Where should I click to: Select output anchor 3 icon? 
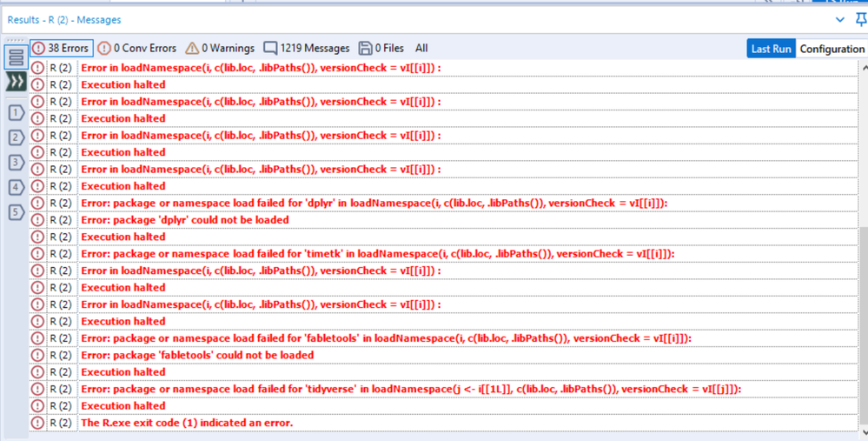pyautogui.click(x=16, y=163)
